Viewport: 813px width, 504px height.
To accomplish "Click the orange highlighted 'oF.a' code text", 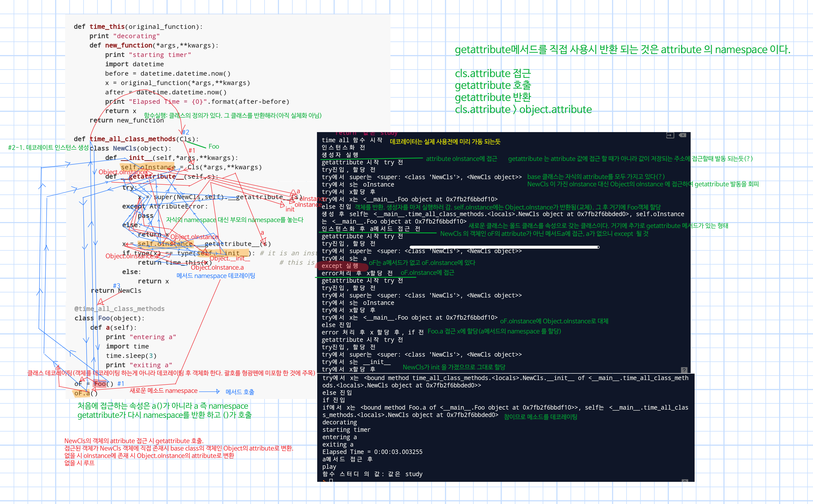I will (x=82, y=393).
